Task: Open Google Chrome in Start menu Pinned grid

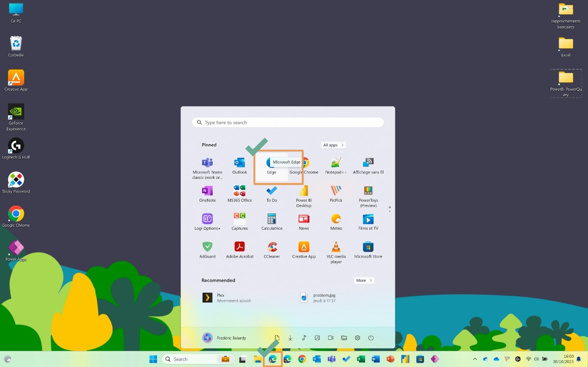Action: pos(304,165)
